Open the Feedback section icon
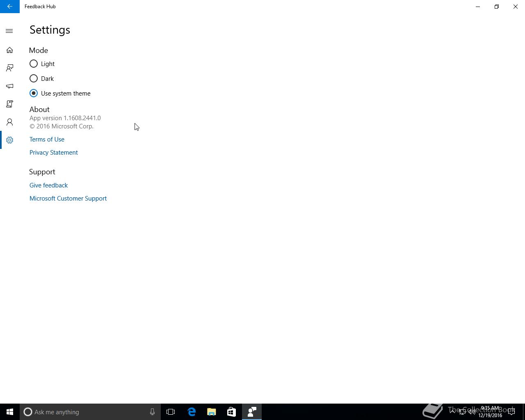Viewport: 525px width, 420px height. (9, 68)
